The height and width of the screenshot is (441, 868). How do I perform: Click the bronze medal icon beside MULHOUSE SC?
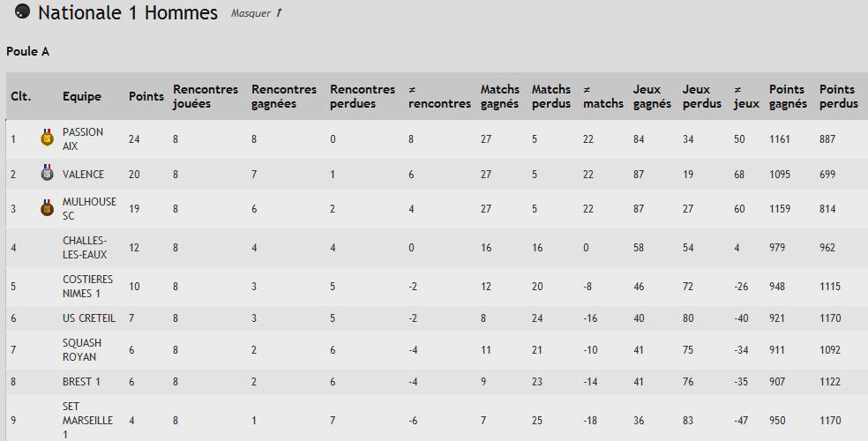pyautogui.click(x=47, y=208)
